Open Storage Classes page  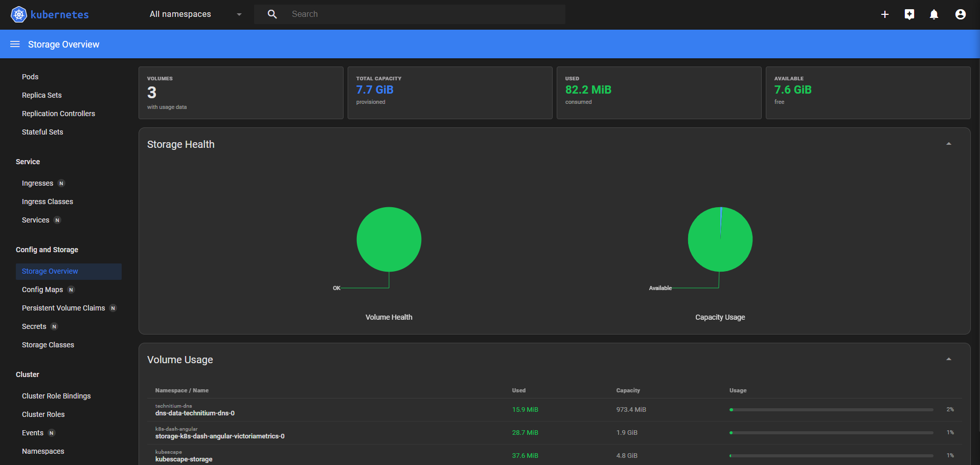[x=48, y=345]
